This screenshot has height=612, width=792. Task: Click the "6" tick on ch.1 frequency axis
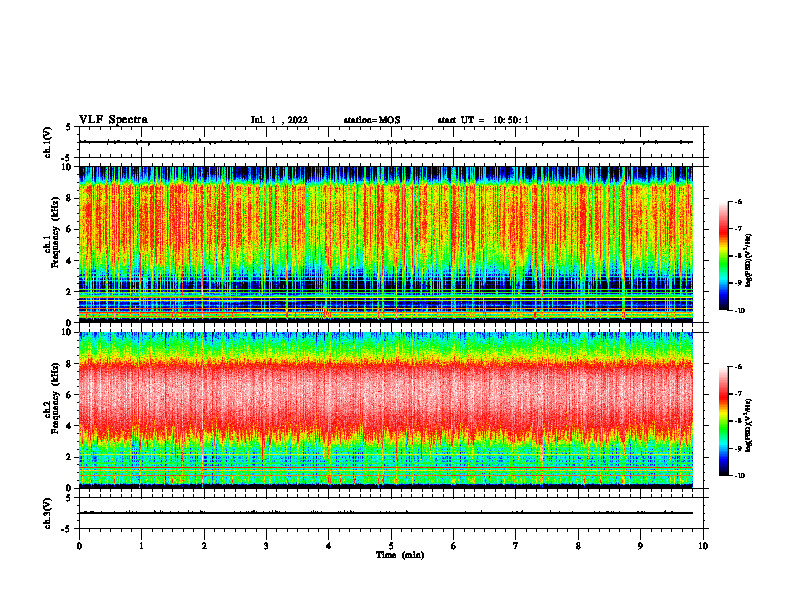click(x=71, y=229)
